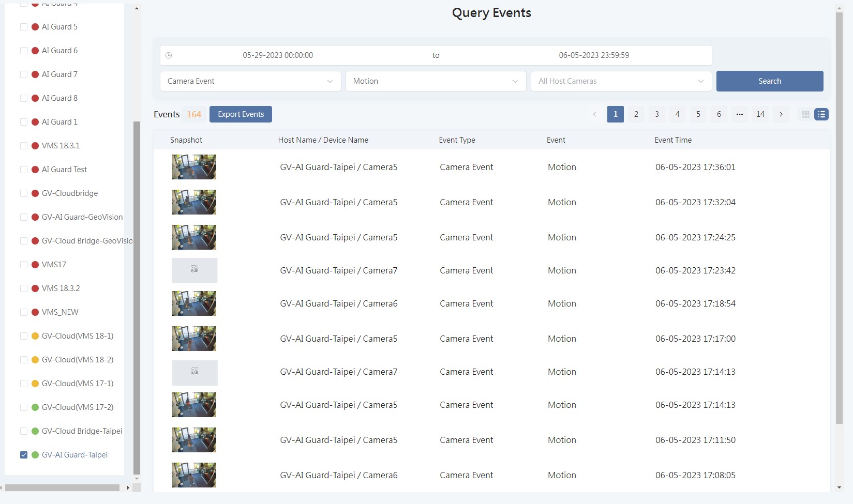
Task: Switch to grid view layout
Action: pos(805,114)
